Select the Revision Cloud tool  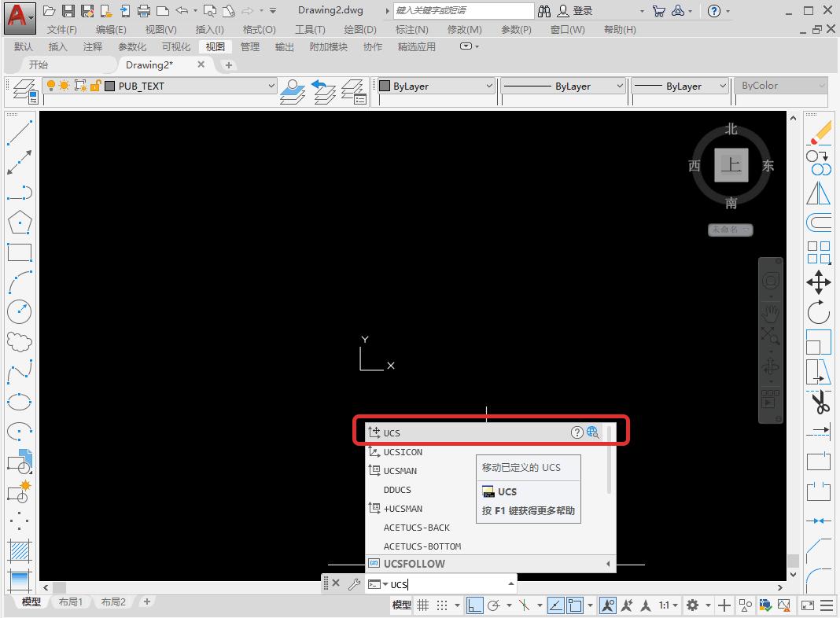click(20, 342)
